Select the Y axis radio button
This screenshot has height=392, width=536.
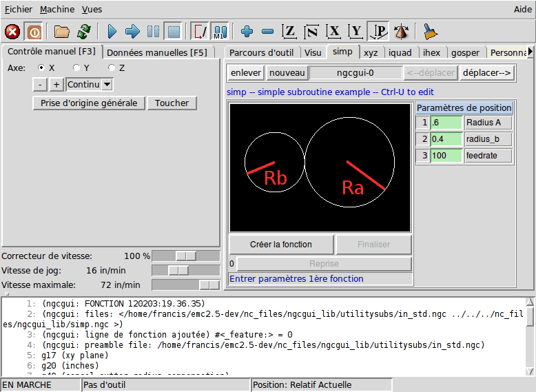pos(77,68)
